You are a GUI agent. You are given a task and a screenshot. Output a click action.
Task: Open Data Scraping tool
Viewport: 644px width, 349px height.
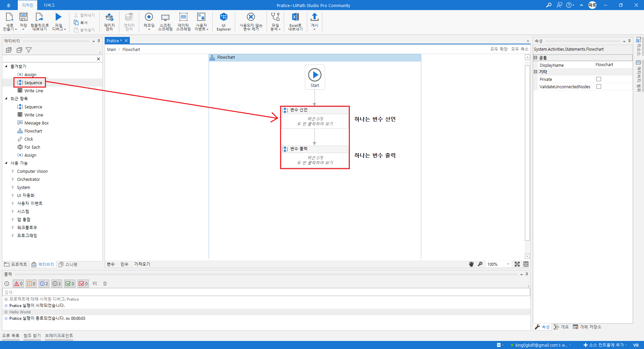coord(183,17)
